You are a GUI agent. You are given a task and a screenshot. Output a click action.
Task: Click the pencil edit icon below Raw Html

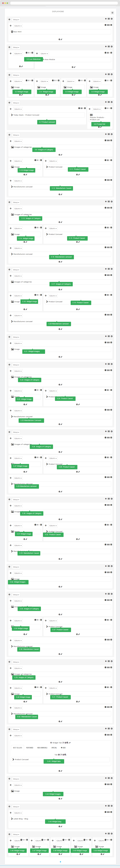click(x=61, y=39)
